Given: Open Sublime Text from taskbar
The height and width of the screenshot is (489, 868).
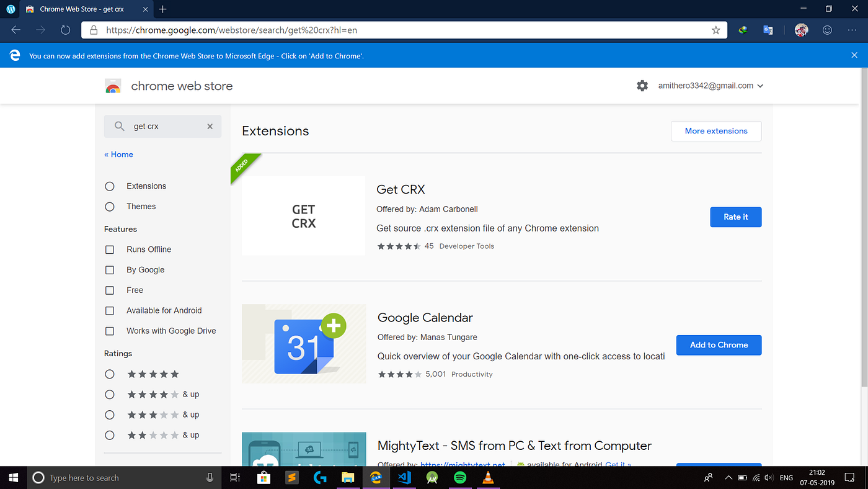Looking at the screenshot, I should [292, 477].
